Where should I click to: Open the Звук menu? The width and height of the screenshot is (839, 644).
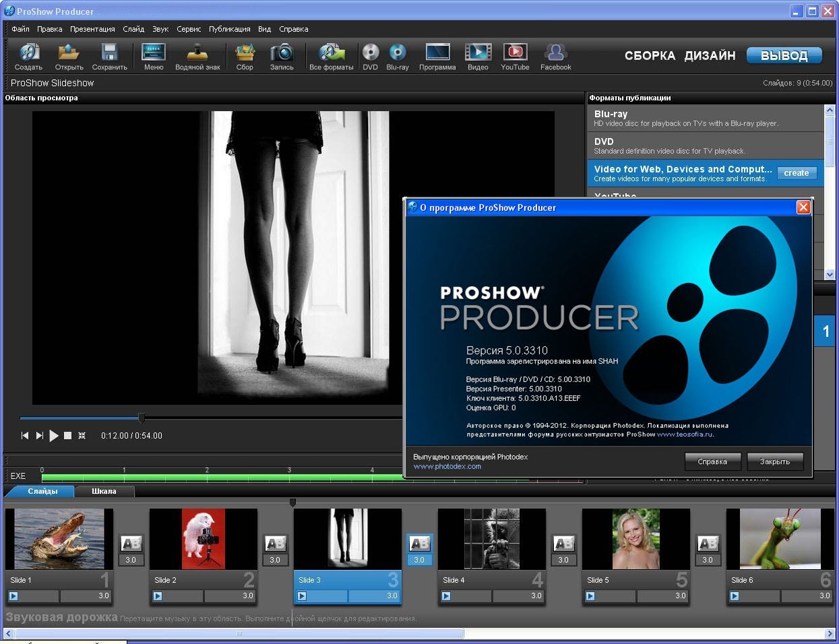coord(160,29)
